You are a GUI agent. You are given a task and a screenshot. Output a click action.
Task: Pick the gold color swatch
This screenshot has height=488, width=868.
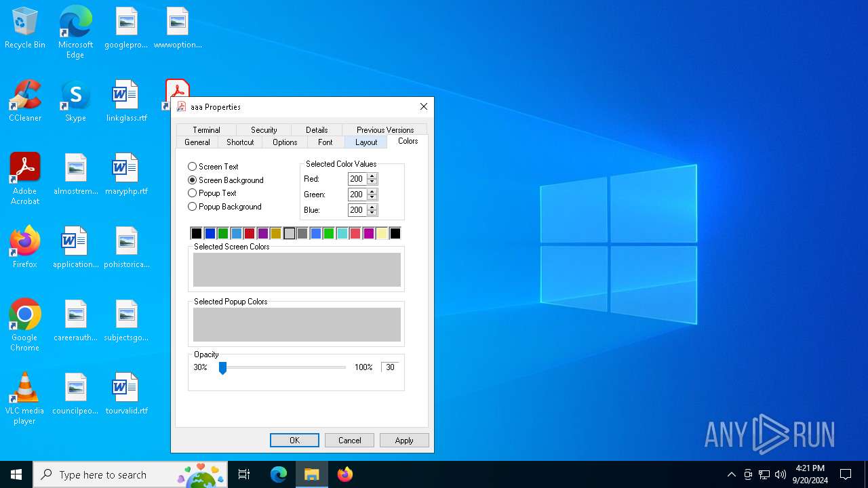point(276,234)
